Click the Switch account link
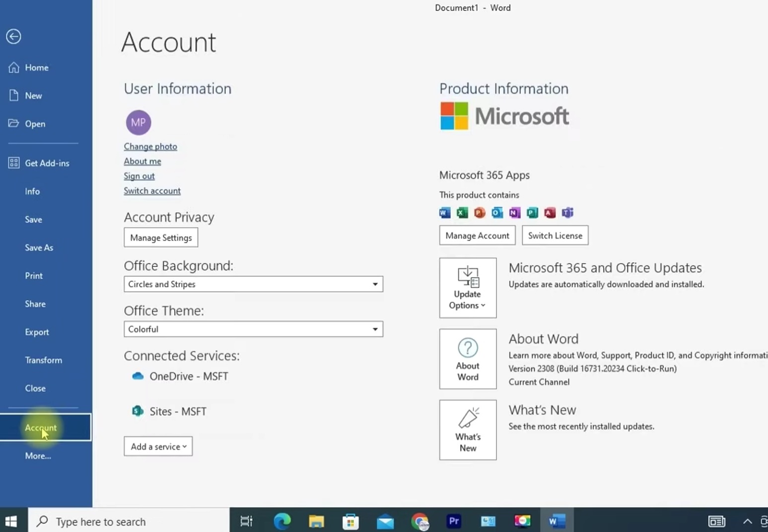Image resolution: width=768 pixels, height=532 pixels. pyautogui.click(x=152, y=191)
